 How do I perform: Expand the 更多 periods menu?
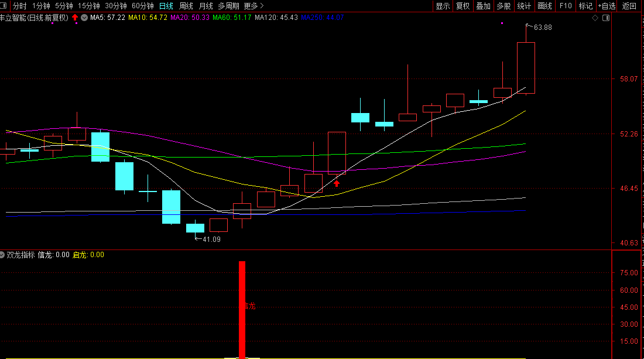(254, 6)
